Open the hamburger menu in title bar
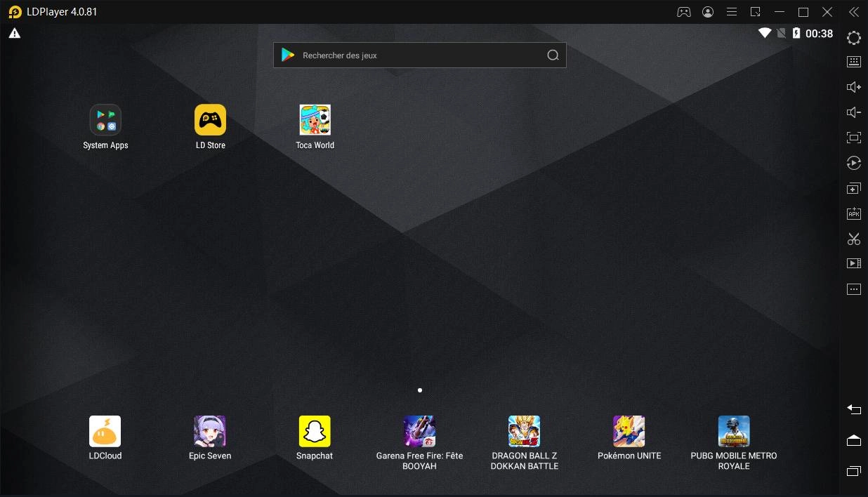Viewport: 868px width, 497px height. 732,12
